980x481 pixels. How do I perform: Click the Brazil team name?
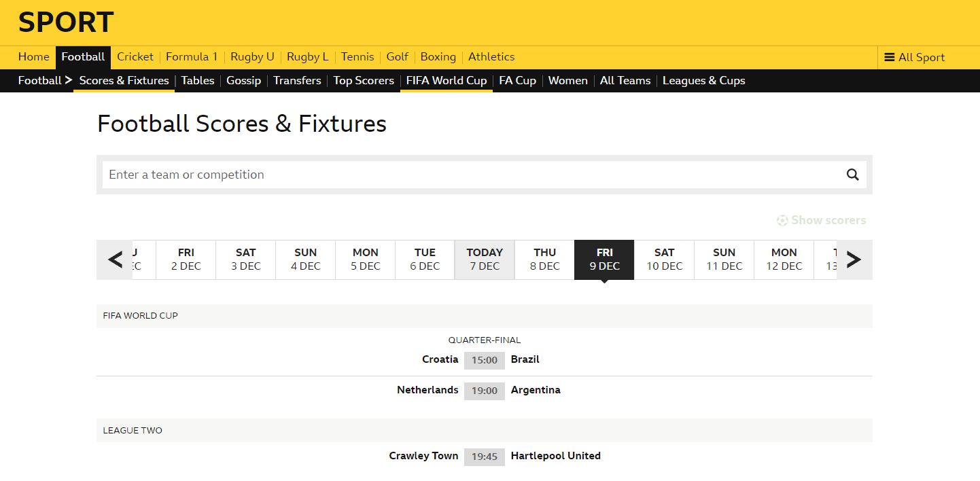click(525, 359)
